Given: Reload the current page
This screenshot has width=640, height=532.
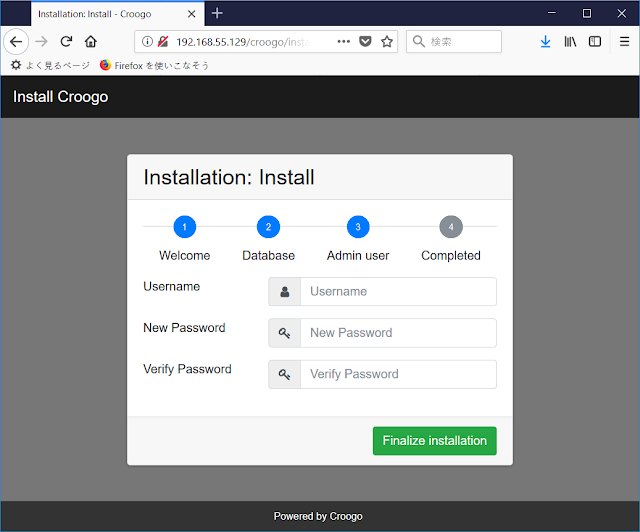Looking at the screenshot, I should (x=66, y=42).
